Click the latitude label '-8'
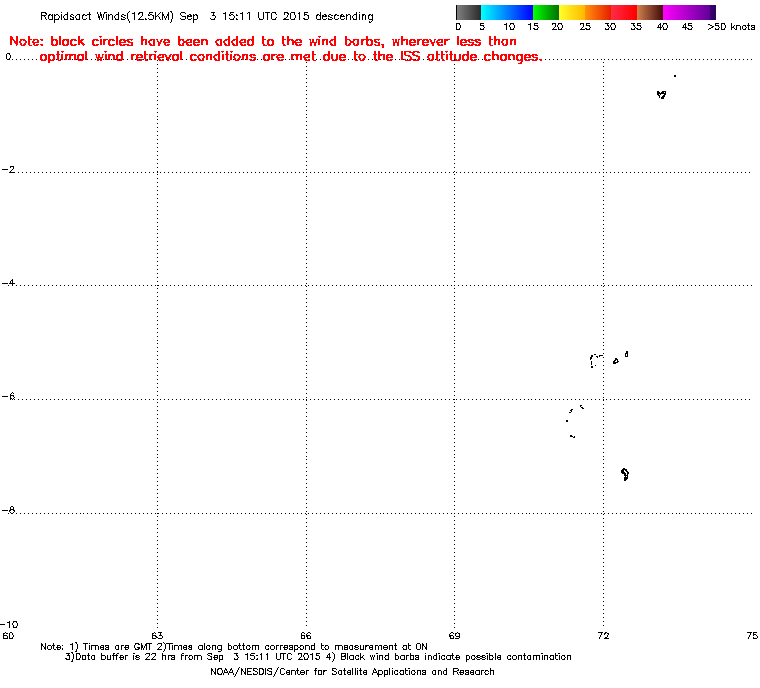The width and height of the screenshot is (760, 688). point(8,510)
